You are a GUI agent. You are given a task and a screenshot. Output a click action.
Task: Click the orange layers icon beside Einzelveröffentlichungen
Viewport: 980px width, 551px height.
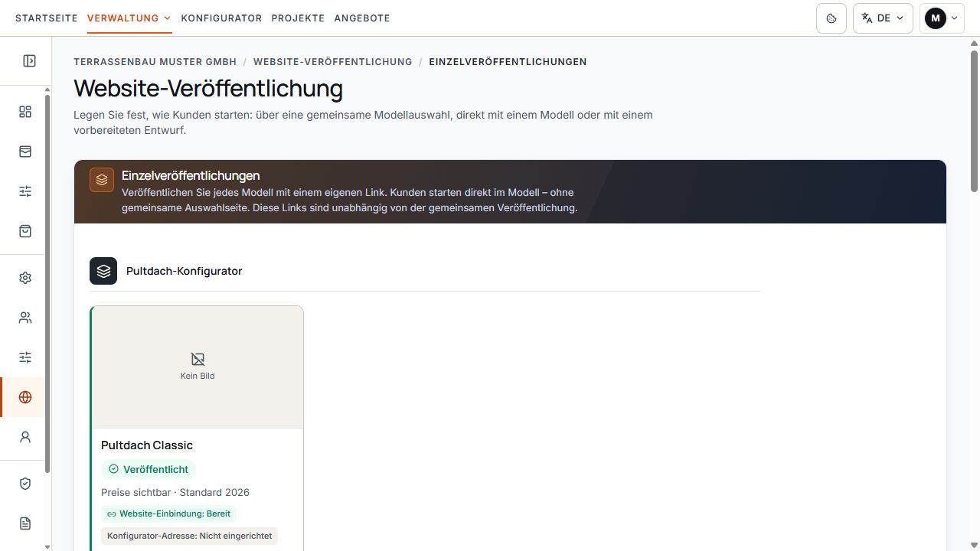coord(102,180)
